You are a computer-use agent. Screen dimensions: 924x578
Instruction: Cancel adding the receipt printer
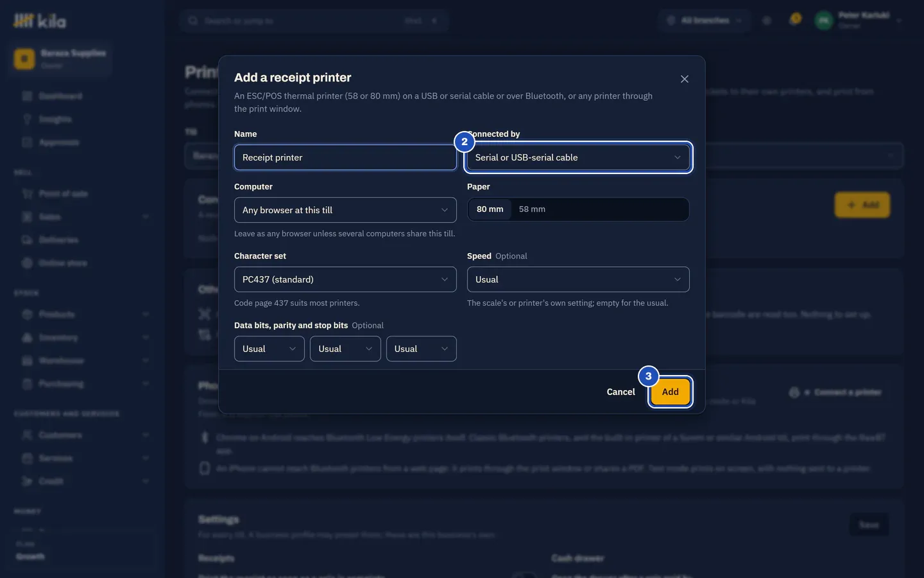[620, 392]
